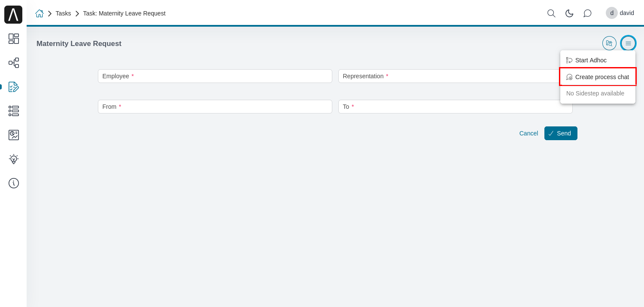This screenshot has height=307, width=644.
Task: Click the Cancel link
Action: tap(529, 133)
